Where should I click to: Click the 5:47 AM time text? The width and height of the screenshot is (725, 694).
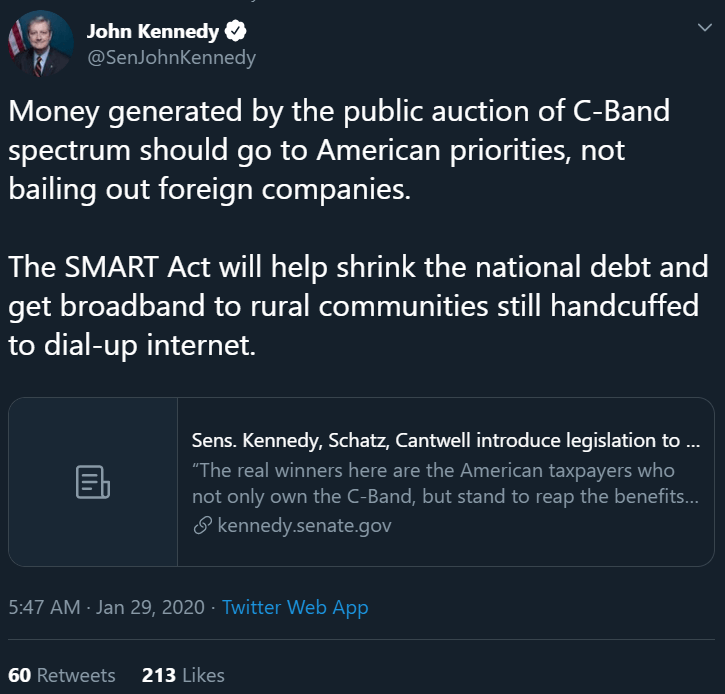pos(42,607)
